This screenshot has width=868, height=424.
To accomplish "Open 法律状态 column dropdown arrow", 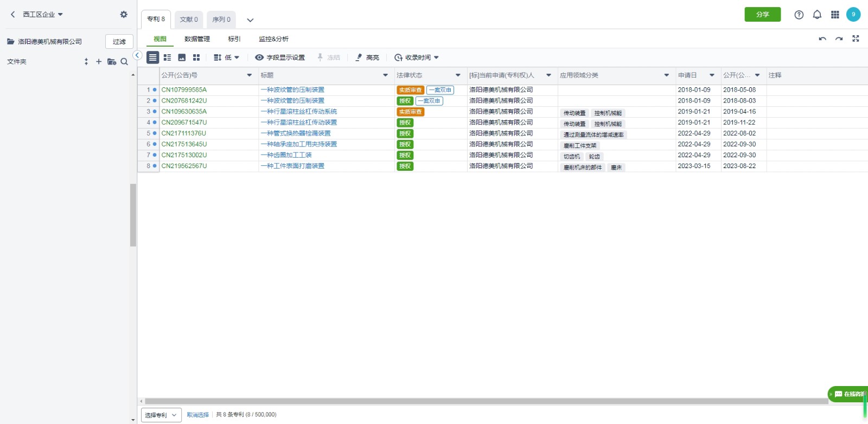I will pyautogui.click(x=458, y=75).
